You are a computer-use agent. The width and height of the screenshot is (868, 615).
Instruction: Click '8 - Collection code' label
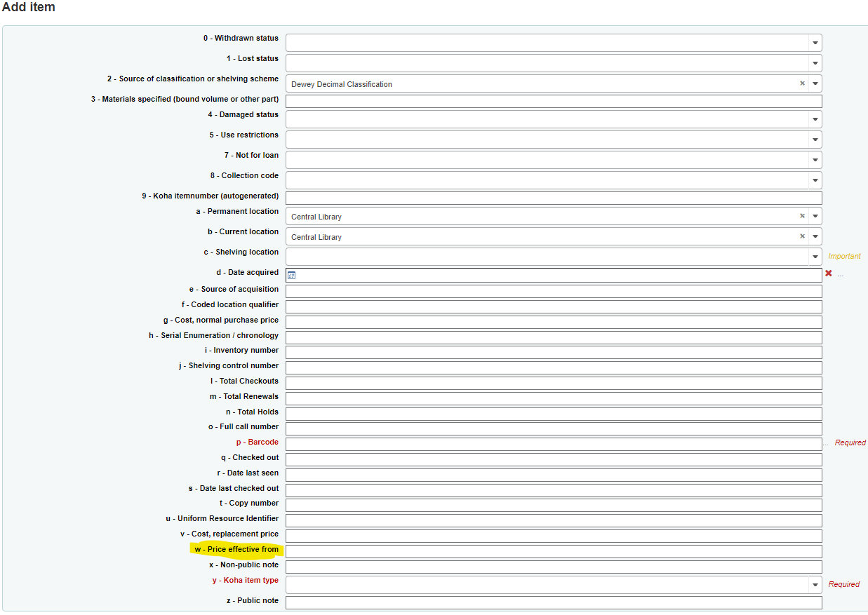pyautogui.click(x=244, y=175)
